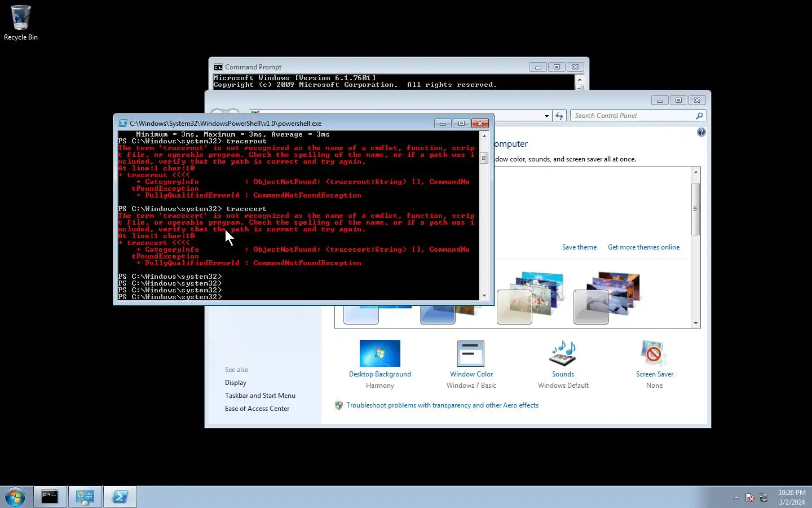This screenshot has width=812, height=508.
Task: Click the PowerShell scrollbar thumb
Action: 484,158
